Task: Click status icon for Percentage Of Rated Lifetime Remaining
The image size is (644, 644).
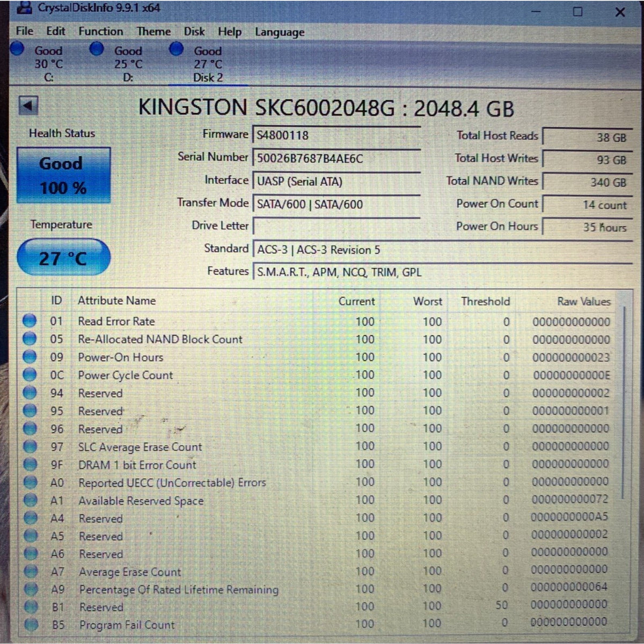Action: (32, 589)
